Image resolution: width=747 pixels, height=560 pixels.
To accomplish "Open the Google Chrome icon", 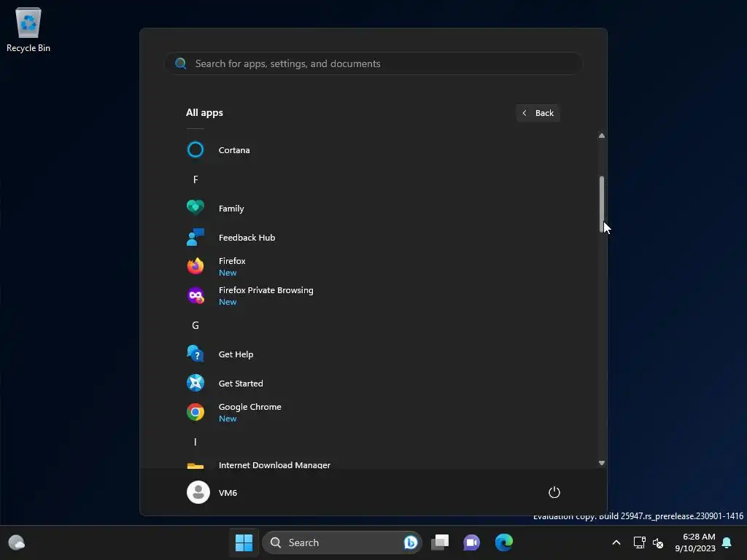I will (196, 412).
